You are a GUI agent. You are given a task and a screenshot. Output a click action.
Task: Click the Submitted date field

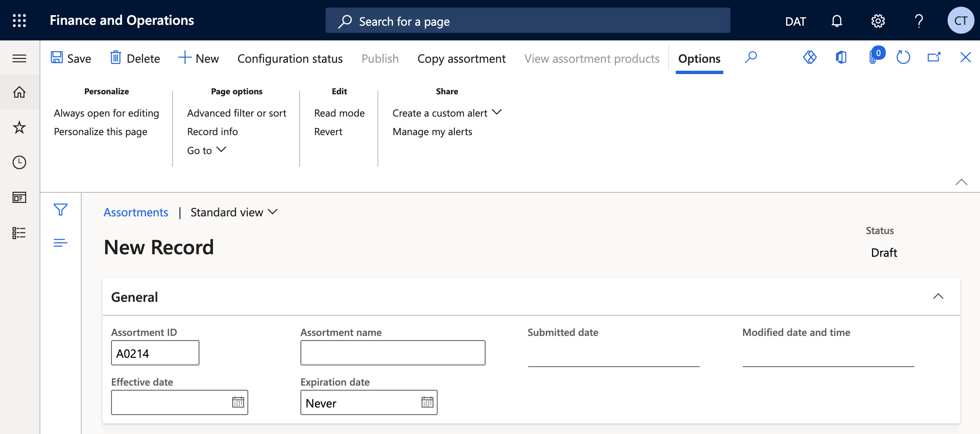pos(613,354)
